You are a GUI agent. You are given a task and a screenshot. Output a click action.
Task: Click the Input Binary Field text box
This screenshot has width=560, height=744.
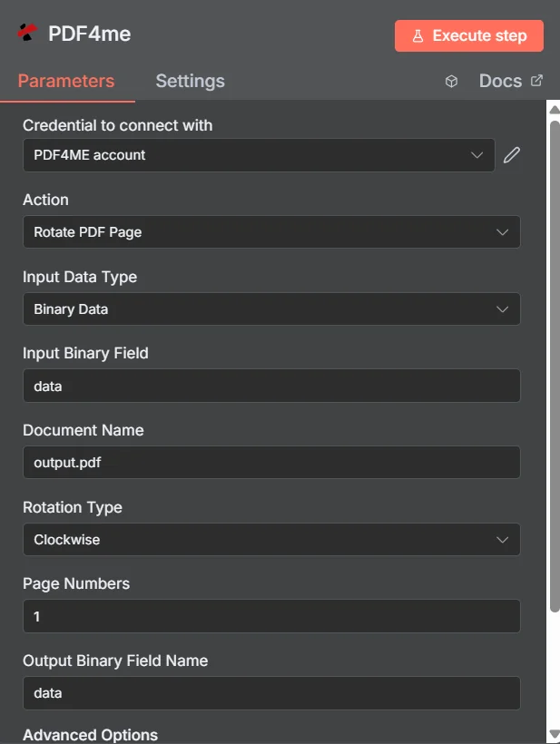(x=270, y=386)
